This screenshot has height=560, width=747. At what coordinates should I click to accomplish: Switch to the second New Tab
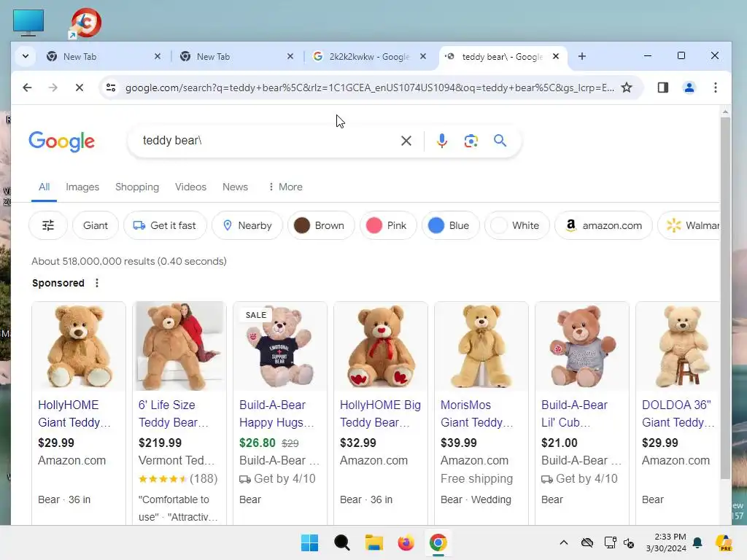(237, 56)
